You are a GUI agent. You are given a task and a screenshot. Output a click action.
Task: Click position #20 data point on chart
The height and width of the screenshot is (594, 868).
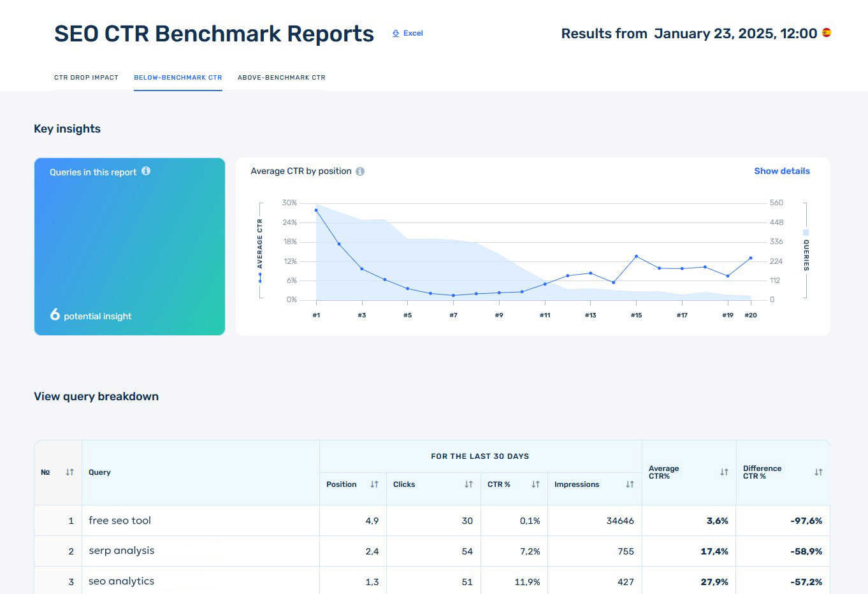tap(751, 258)
